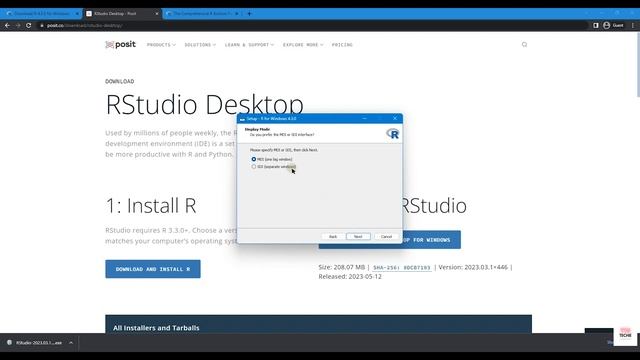This screenshot has height=360, width=640.
Task: Click the page vertical scrollbar
Action: [638, 65]
